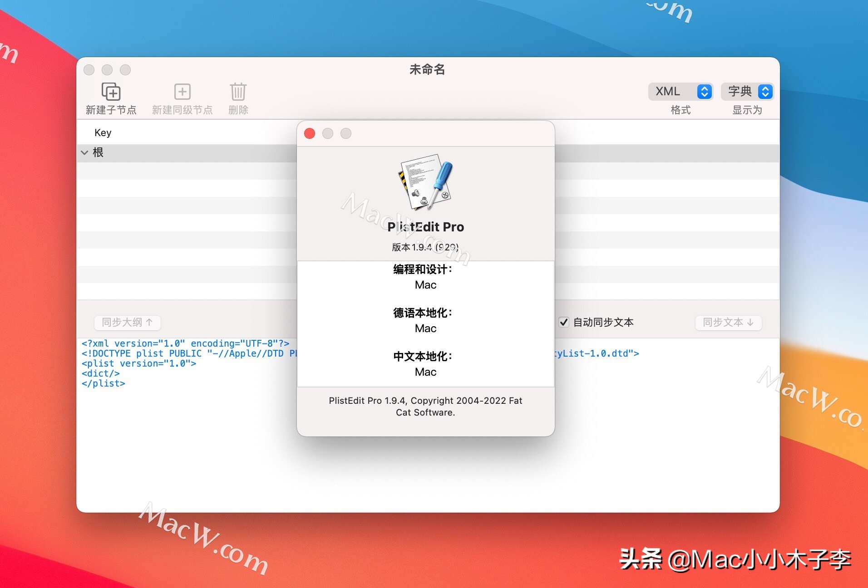The width and height of the screenshot is (868, 588).
Task: Click the Fat Cat Software copyright line
Action: click(x=425, y=407)
